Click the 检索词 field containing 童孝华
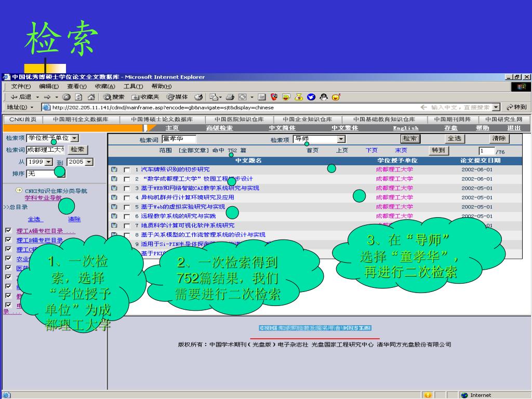The image size is (532, 399). tap(179, 139)
